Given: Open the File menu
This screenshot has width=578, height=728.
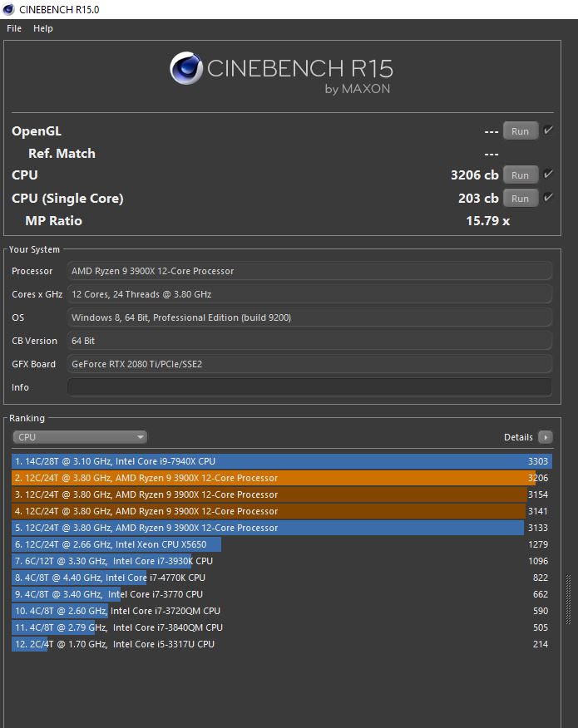Looking at the screenshot, I should (14, 28).
